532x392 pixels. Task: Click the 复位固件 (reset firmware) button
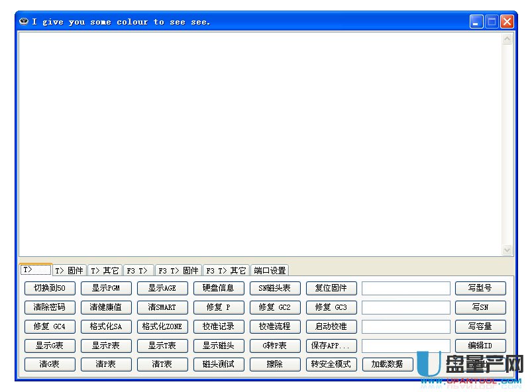(x=331, y=287)
